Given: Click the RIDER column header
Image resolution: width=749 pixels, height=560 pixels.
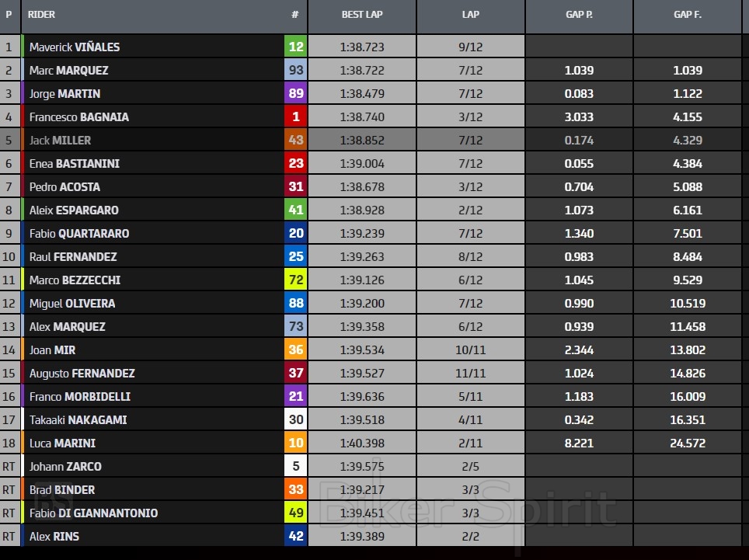Looking at the screenshot, I should click(x=41, y=15).
